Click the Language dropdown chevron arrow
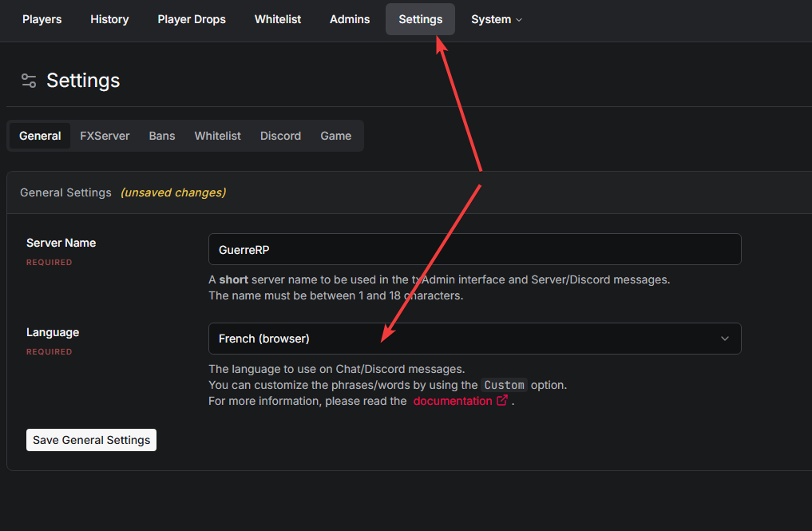 (724, 339)
